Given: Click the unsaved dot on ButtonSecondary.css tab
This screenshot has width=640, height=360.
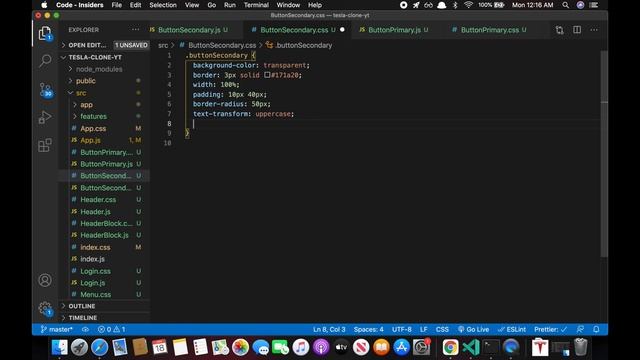Looking at the screenshot, I should tap(342, 30).
